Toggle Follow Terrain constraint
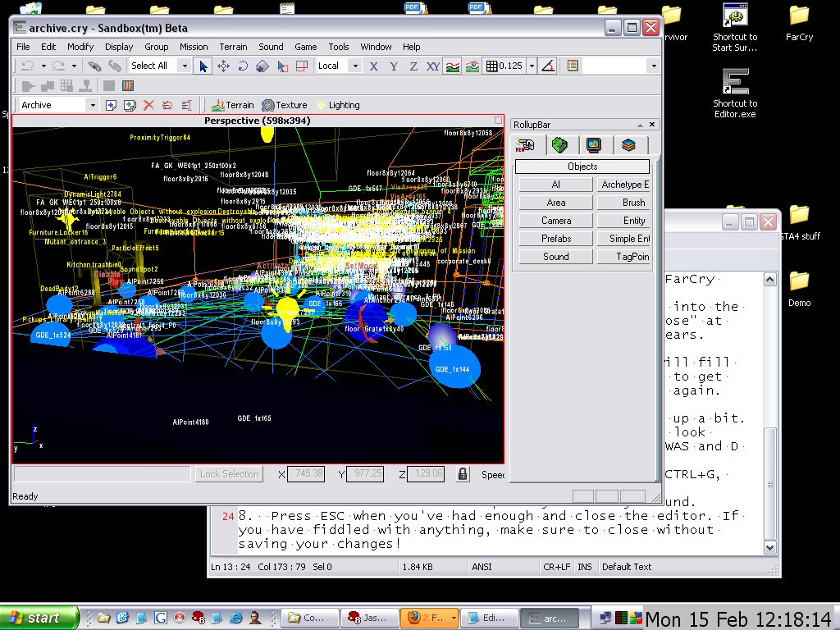This screenshot has height=630, width=840. [453, 66]
